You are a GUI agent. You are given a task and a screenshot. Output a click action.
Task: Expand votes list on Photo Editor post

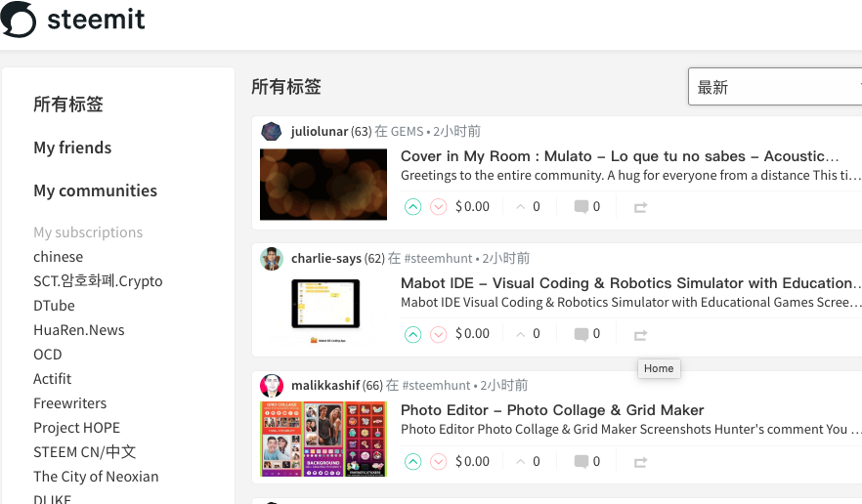pos(528,462)
